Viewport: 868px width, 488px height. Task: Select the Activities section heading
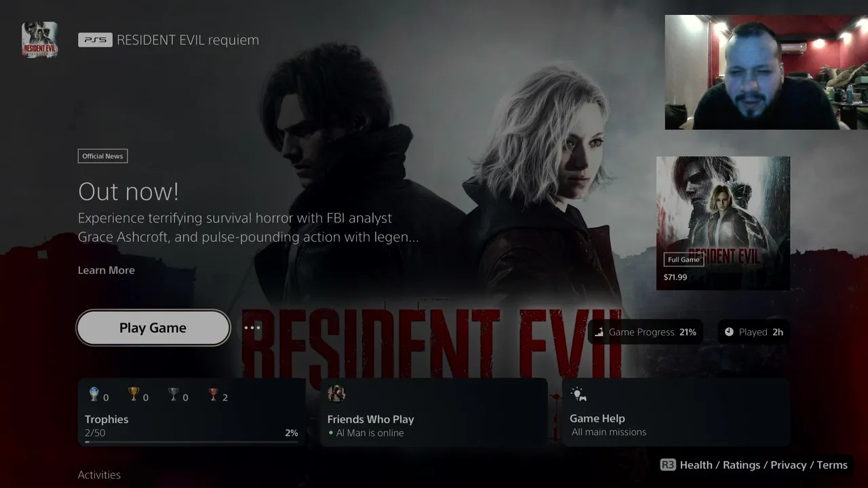99,474
